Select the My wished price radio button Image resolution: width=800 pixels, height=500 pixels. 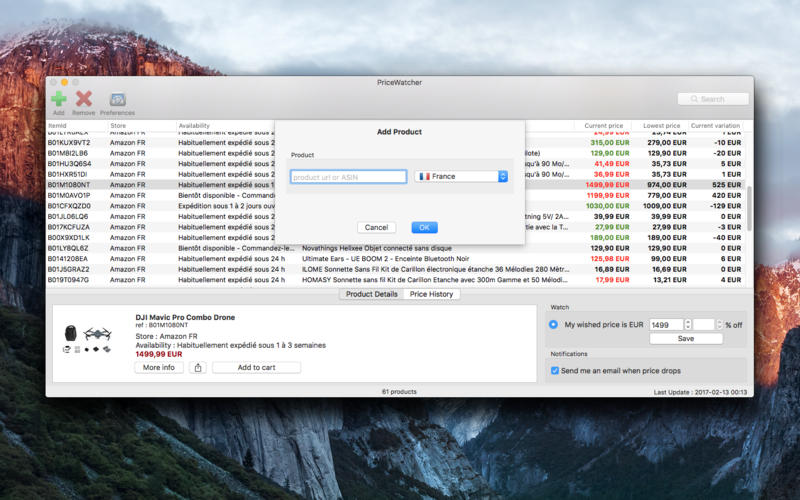click(x=553, y=324)
